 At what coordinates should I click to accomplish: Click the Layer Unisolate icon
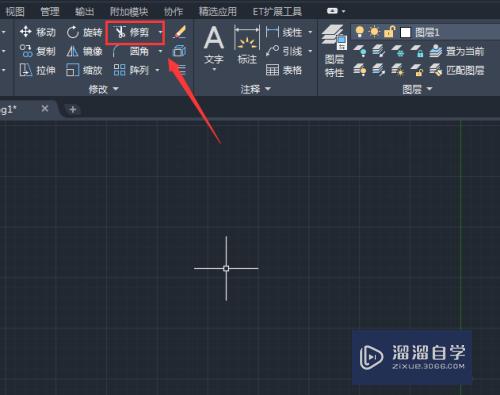pos(379,70)
